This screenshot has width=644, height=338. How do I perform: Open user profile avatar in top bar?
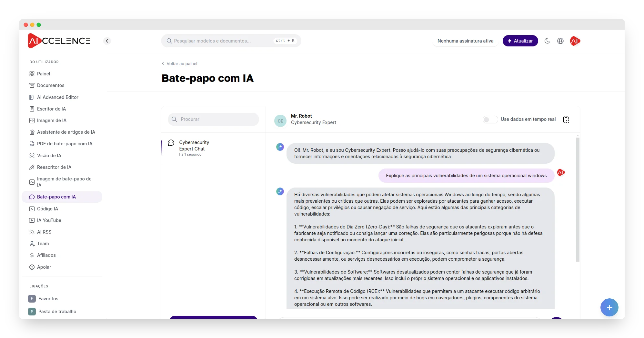point(575,41)
